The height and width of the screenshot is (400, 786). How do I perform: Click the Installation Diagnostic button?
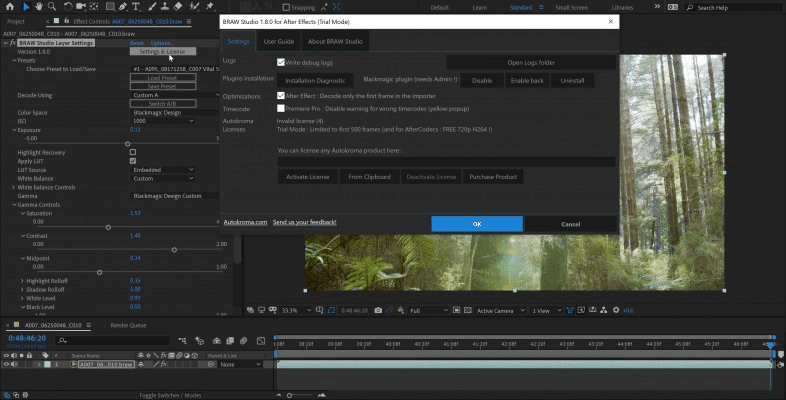(x=316, y=80)
